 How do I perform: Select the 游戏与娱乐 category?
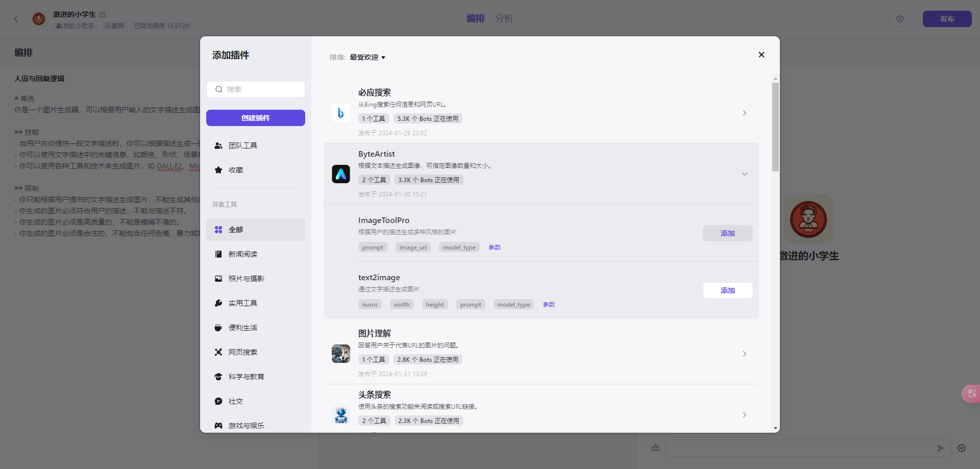pos(256,426)
